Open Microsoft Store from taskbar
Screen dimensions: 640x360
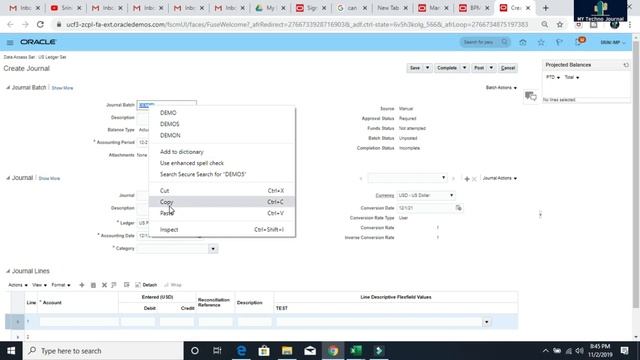click(x=264, y=351)
